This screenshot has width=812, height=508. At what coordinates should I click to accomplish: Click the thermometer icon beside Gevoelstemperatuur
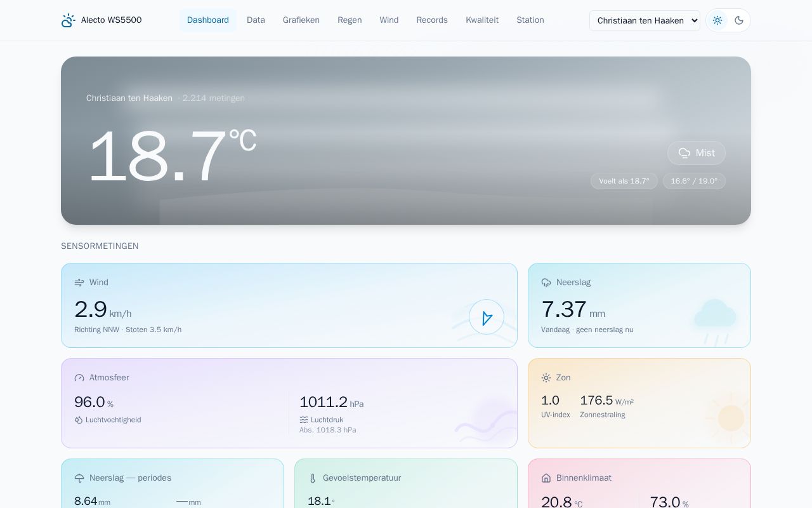click(313, 478)
